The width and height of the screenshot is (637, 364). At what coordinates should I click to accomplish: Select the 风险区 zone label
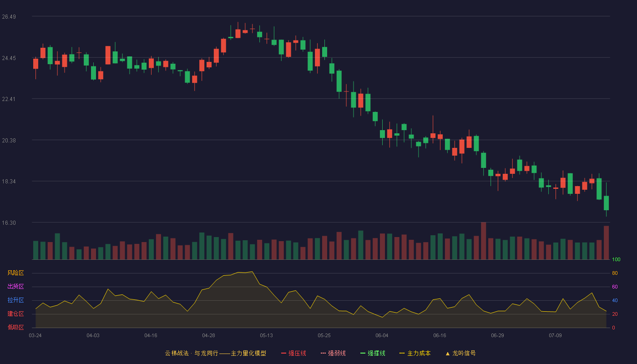(x=15, y=273)
